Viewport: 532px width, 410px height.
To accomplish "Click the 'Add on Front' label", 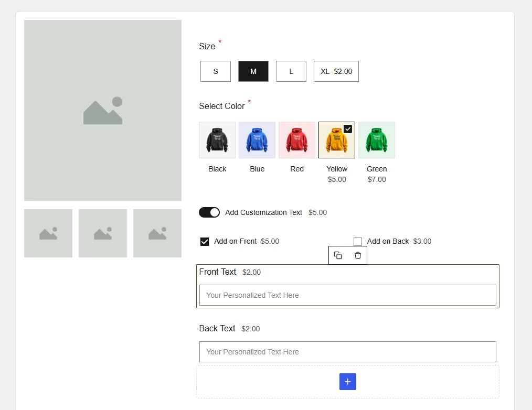I will coord(235,242).
